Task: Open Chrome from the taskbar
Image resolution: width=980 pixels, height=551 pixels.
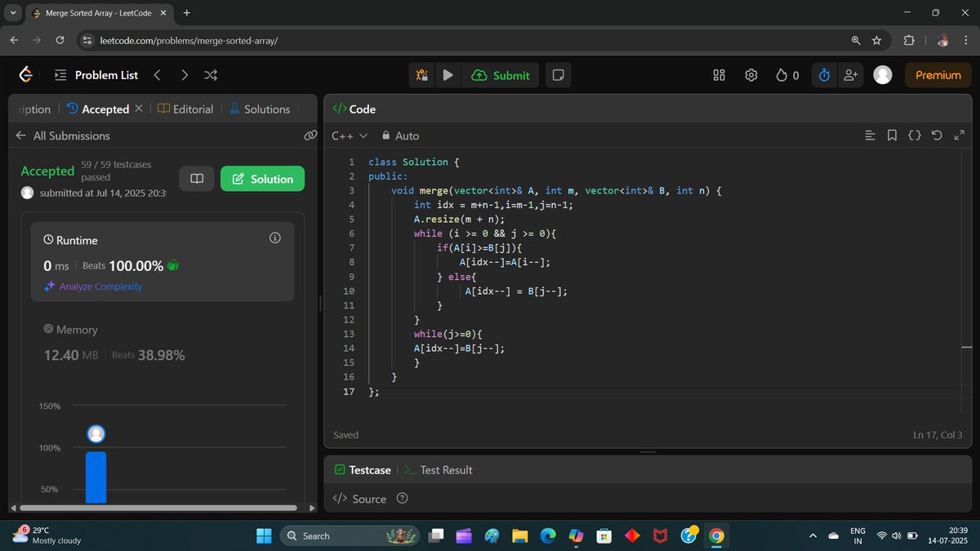Action: (716, 535)
